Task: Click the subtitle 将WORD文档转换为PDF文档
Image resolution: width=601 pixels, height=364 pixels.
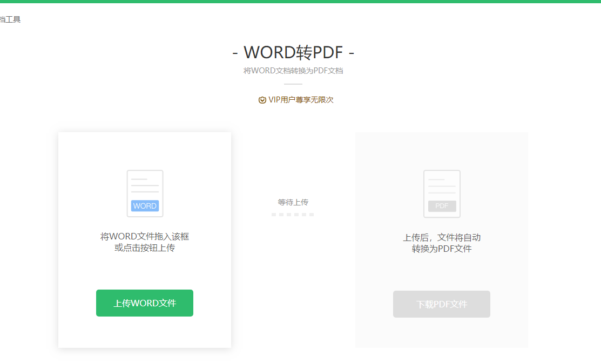Action: coord(293,71)
